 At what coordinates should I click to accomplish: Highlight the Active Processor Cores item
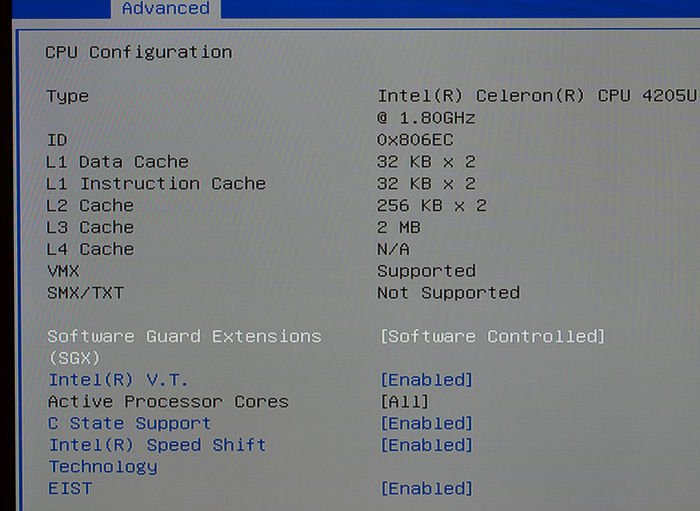[x=168, y=402]
